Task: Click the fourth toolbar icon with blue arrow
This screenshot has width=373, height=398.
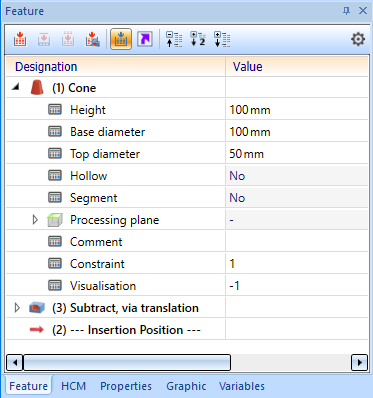Action: click(92, 39)
